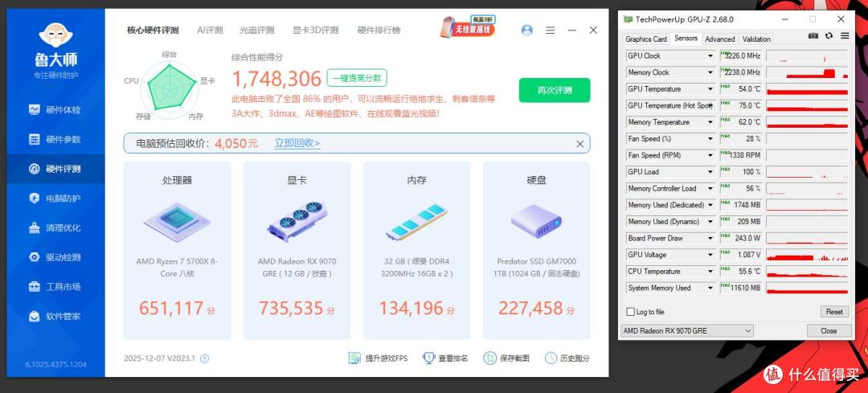Image resolution: width=868 pixels, height=393 pixels.
Task: Open the GPU-Z hamburger menu
Action: click(845, 36)
